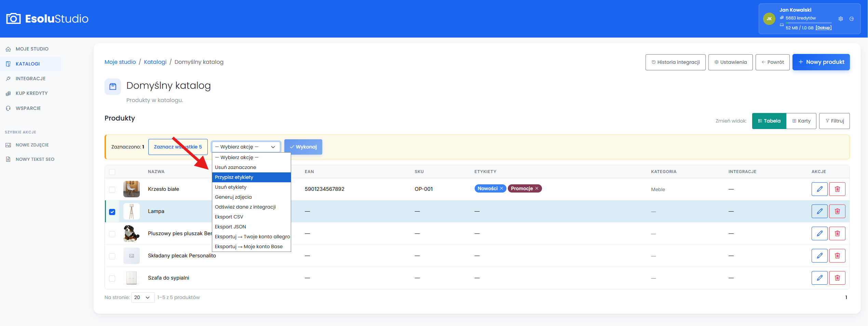The height and width of the screenshot is (326, 868).
Task: Follow the Moje studio breadcrumb link
Action: pos(120,62)
